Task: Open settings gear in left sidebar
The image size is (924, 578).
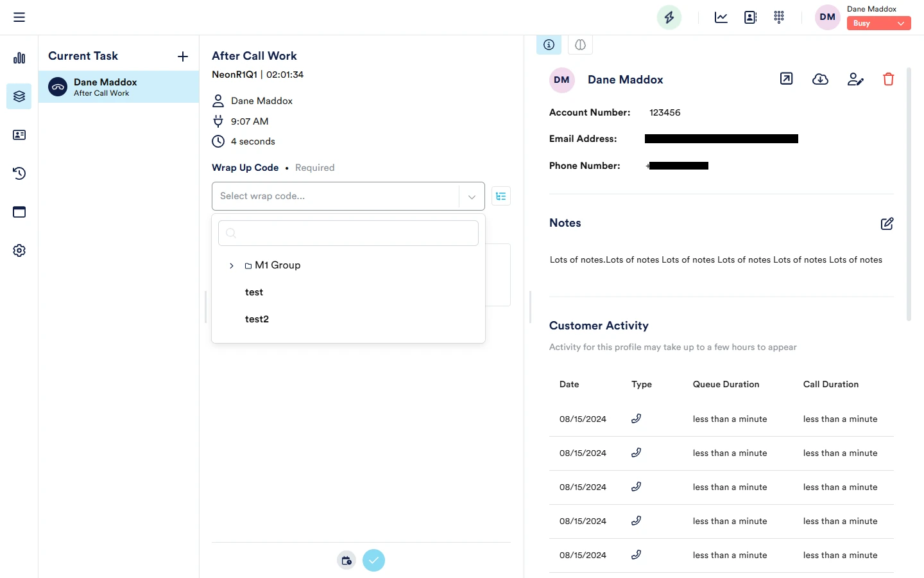Action: click(x=19, y=250)
